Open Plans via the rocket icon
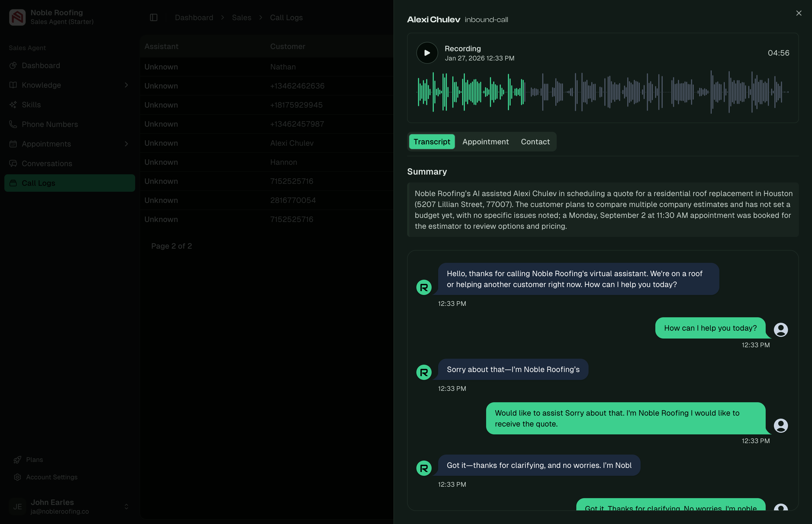This screenshot has height=524, width=812. click(18, 460)
